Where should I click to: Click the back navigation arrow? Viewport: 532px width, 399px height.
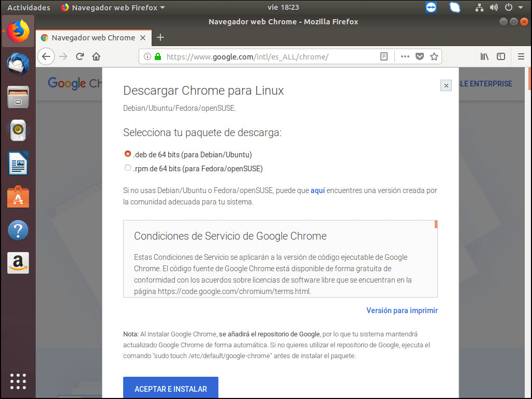click(x=46, y=56)
